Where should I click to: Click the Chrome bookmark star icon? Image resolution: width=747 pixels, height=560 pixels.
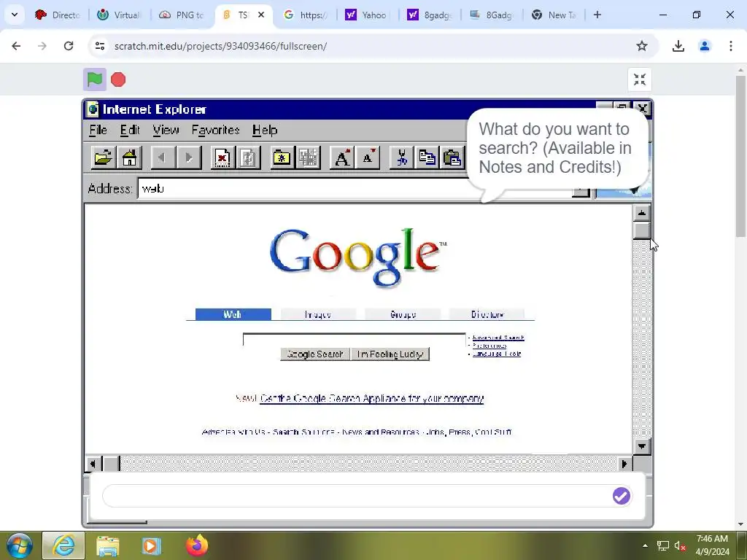[642, 46]
